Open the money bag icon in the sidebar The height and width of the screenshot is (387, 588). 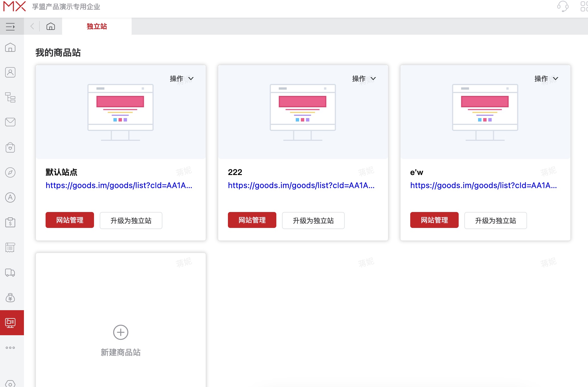tap(10, 298)
